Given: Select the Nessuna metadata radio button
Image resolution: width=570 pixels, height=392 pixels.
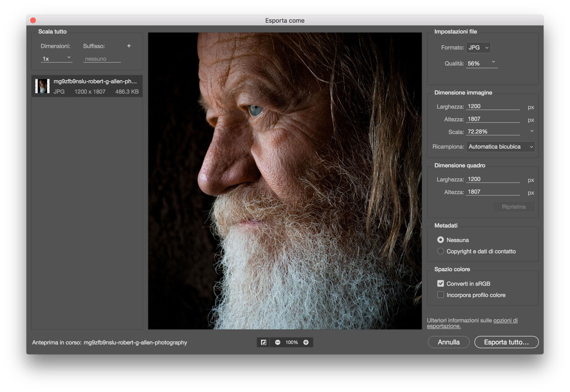Looking at the screenshot, I should point(440,240).
